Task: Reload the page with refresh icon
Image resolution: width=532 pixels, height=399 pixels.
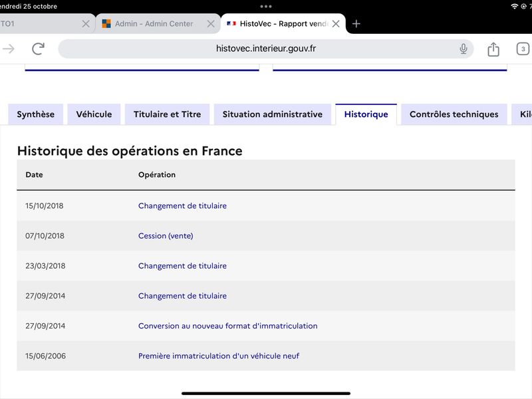Action: (39, 49)
